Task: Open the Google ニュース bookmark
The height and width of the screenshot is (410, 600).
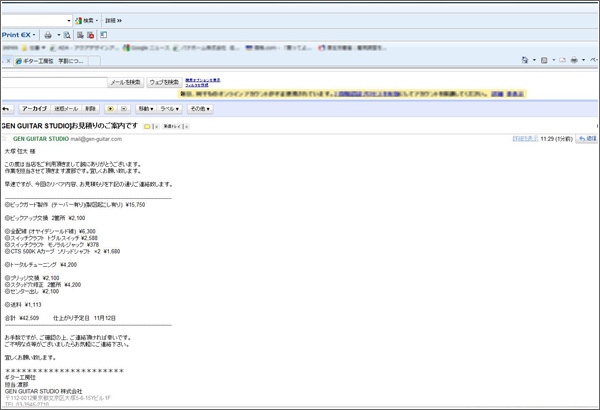Action: click(146, 48)
